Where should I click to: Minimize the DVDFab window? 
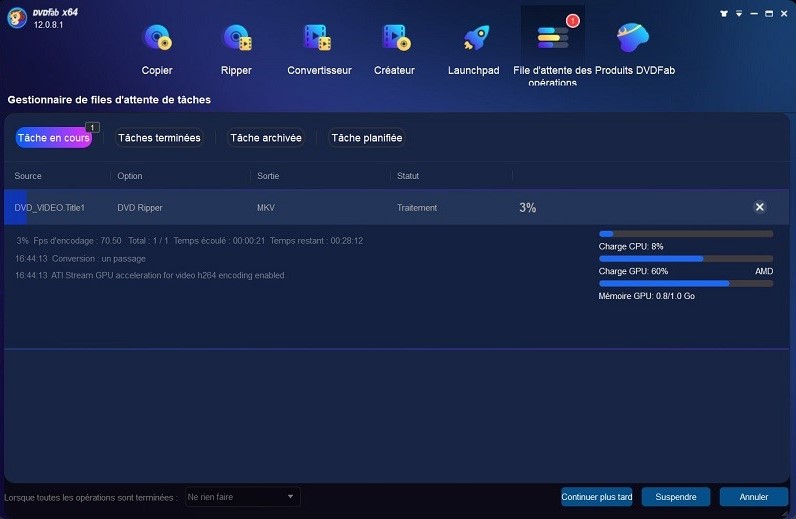(754, 14)
